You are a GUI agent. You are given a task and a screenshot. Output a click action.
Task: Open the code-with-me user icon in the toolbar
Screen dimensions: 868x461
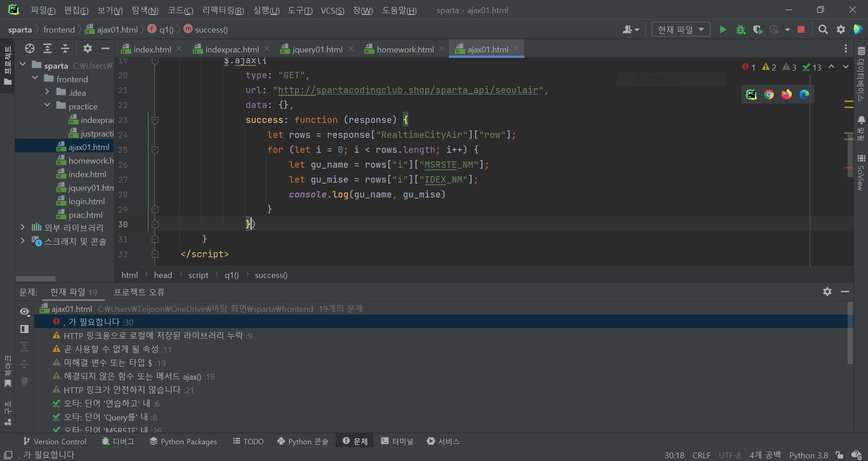(x=631, y=30)
